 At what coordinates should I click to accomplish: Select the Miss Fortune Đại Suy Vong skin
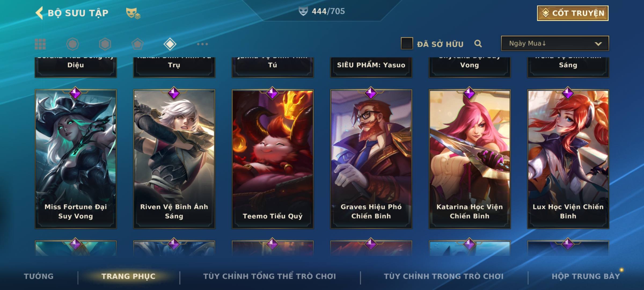pos(76,159)
